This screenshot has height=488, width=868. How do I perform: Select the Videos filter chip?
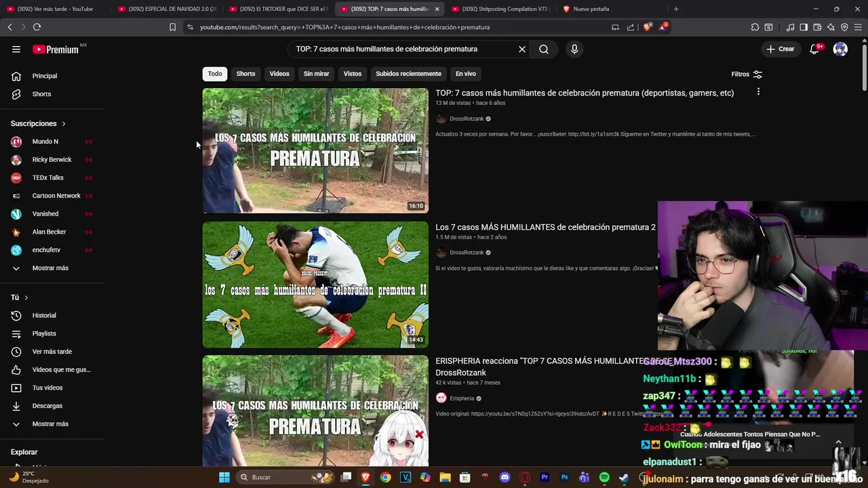[279, 74]
